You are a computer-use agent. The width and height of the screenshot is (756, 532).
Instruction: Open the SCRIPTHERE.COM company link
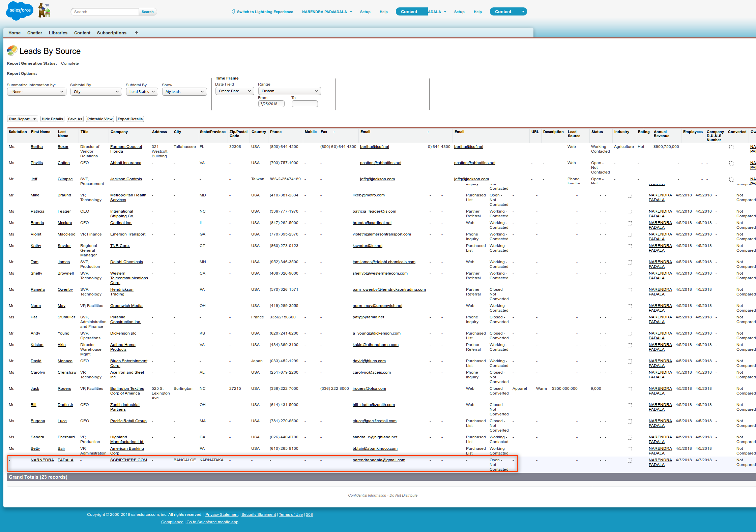tap(128, 460)
